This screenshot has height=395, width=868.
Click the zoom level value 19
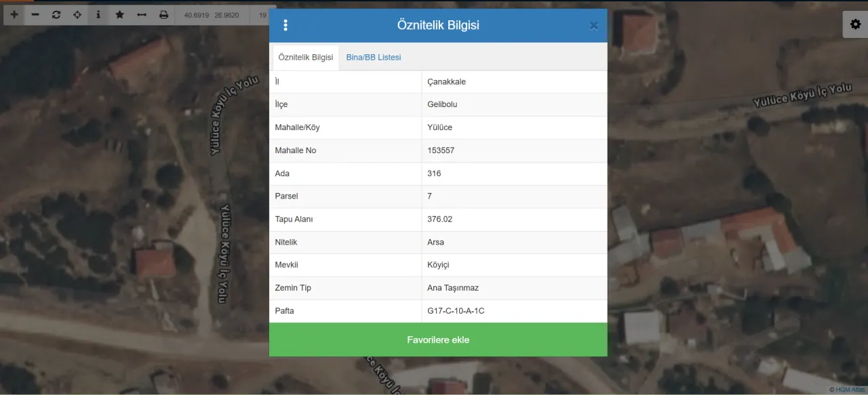click(262, 14)
